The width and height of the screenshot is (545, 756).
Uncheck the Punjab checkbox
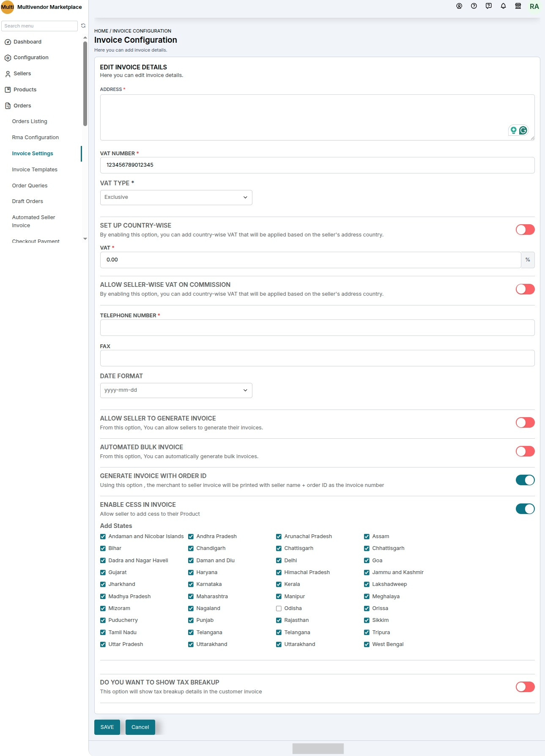pos(191,620)
